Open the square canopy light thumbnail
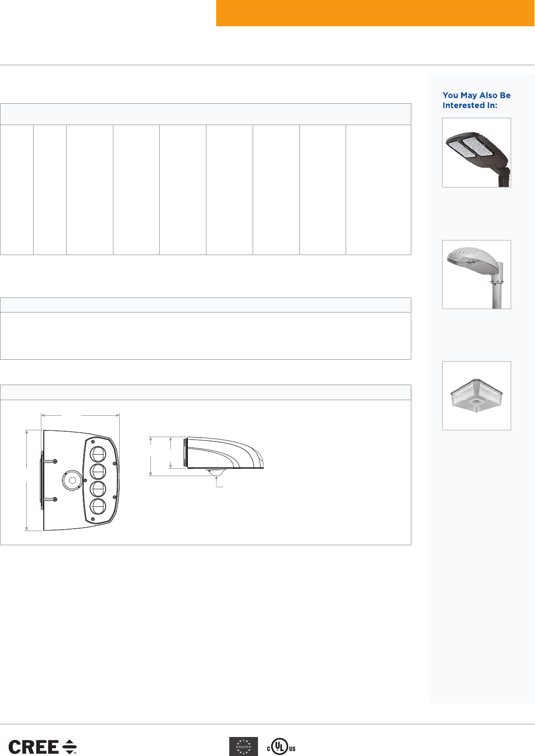 click(x=476, y=396)
